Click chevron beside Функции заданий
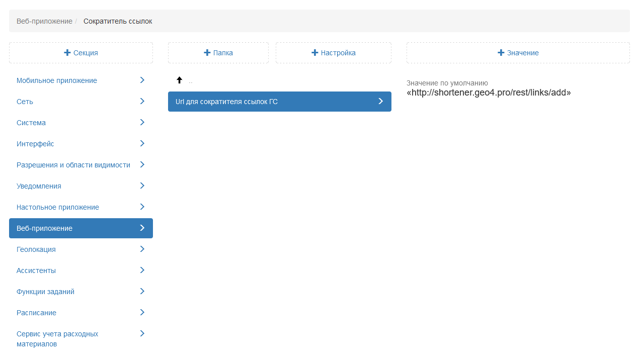The image size is (639, 364). tap(142, 292)
